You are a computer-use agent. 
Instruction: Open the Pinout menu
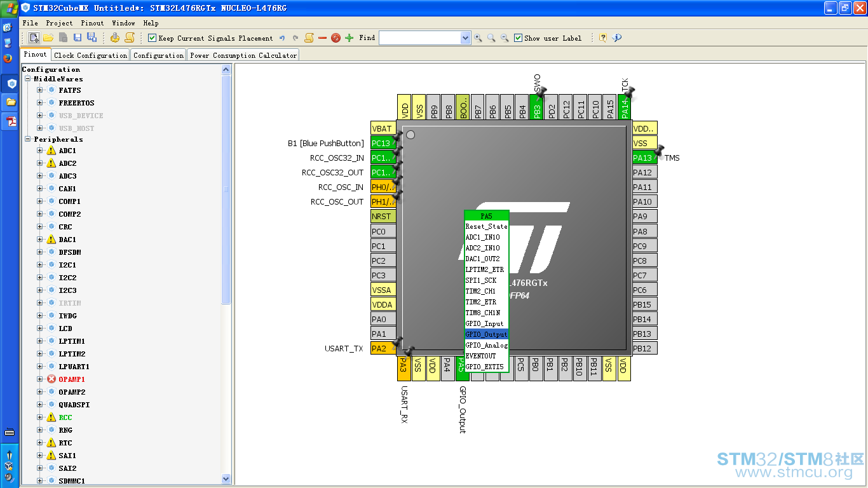coord(92,23)
